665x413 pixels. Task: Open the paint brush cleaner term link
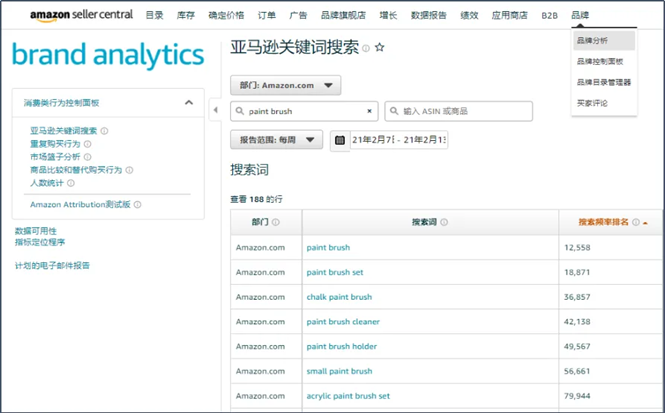pyautogui.click(x=343, y=322)
